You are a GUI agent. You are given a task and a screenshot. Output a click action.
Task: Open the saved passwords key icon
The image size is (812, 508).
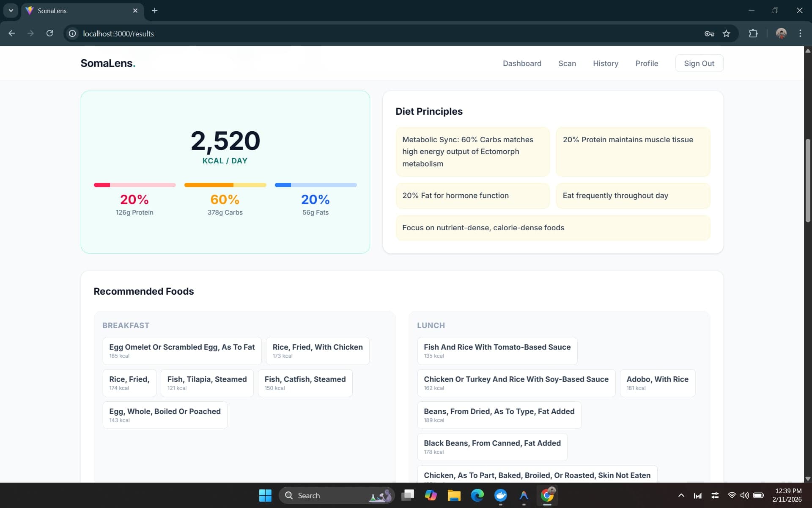click(709, 33)
